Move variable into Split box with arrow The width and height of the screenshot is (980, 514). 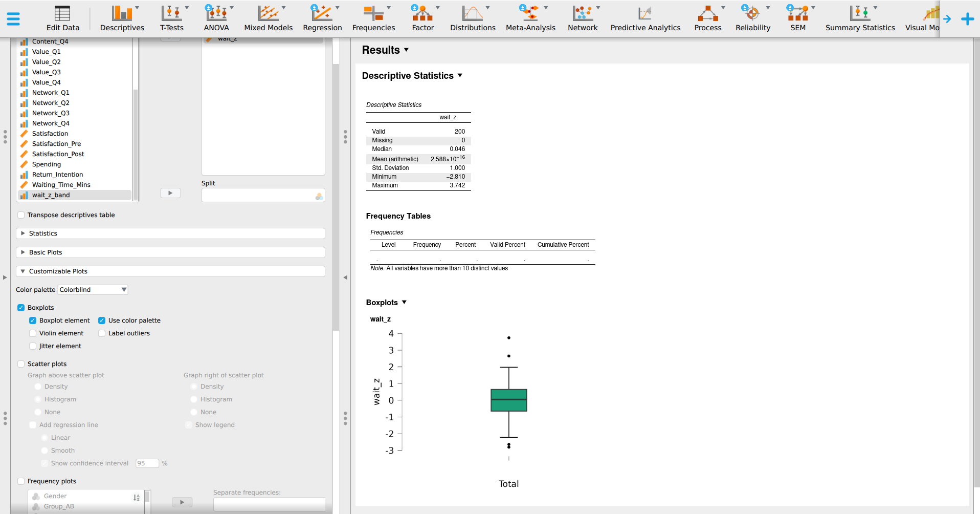pos(170,193)
